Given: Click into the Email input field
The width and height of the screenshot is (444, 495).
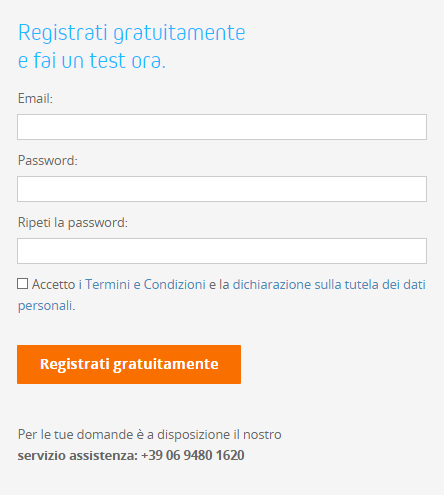Looking at the screenshot, I should (222, 127).
